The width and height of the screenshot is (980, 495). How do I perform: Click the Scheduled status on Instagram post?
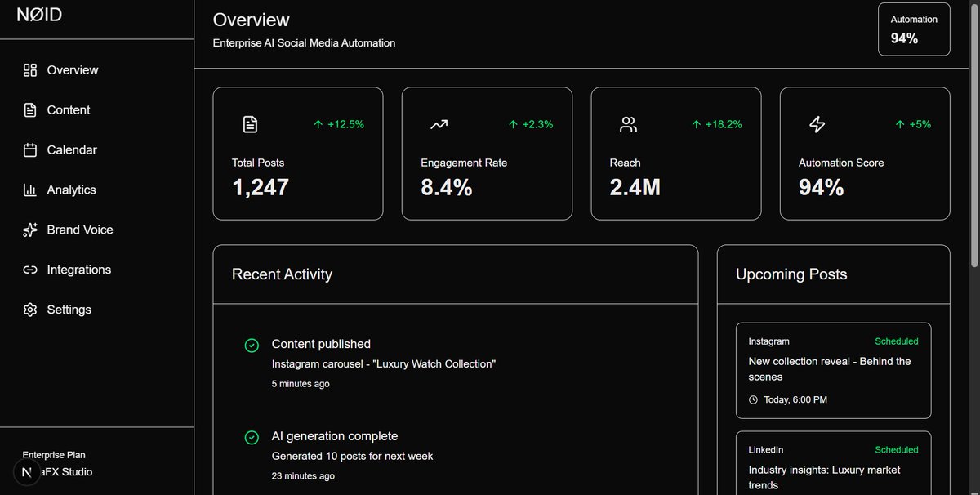[x=897, y=341]
